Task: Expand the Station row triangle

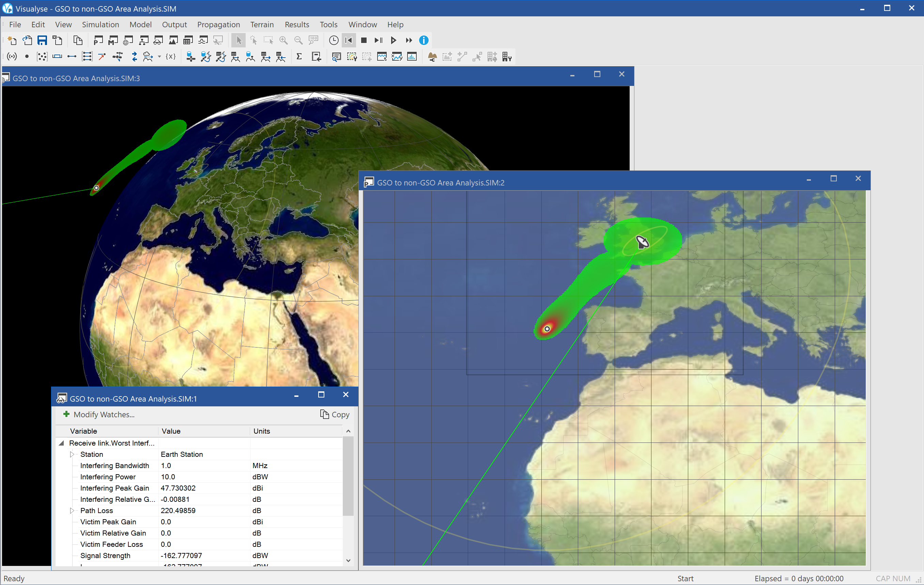Action: pos(72,454)
